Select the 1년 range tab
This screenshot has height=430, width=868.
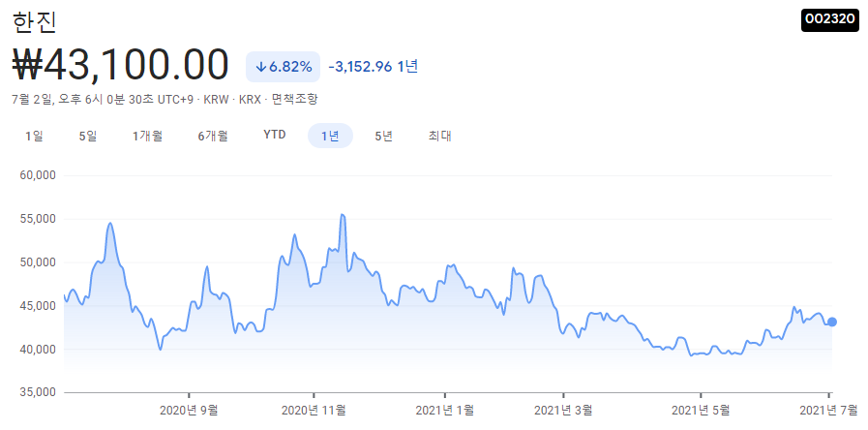tap(331, 136)
